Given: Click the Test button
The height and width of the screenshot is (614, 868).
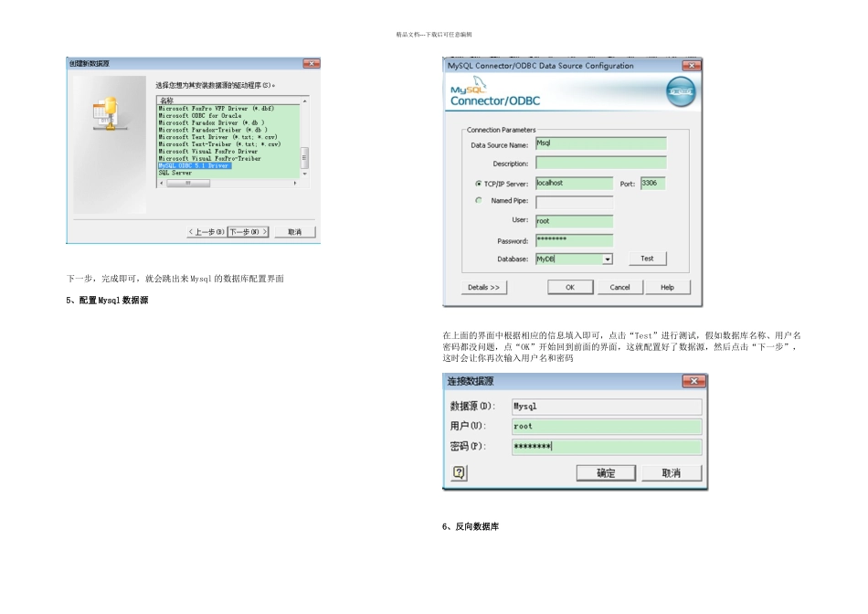Looking at the screenshot, I should pos(647,259).
